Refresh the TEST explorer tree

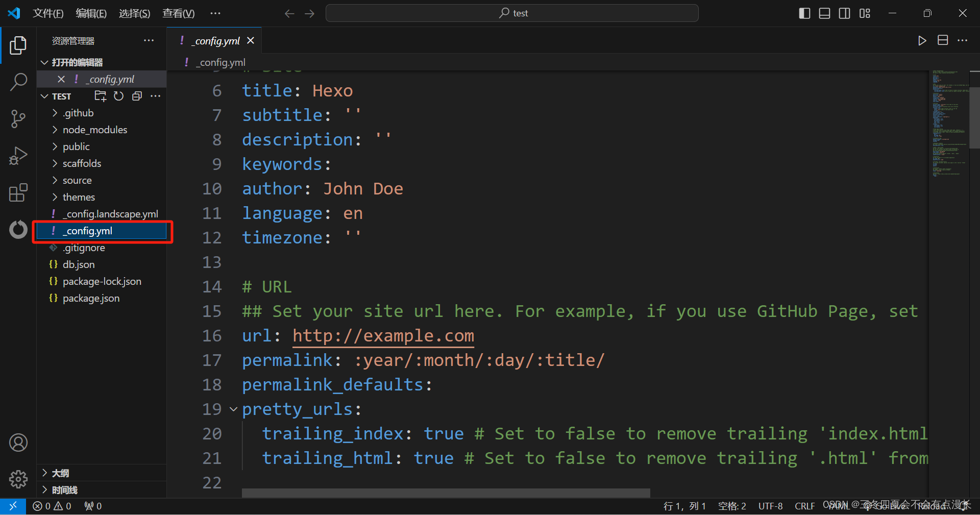118,96
